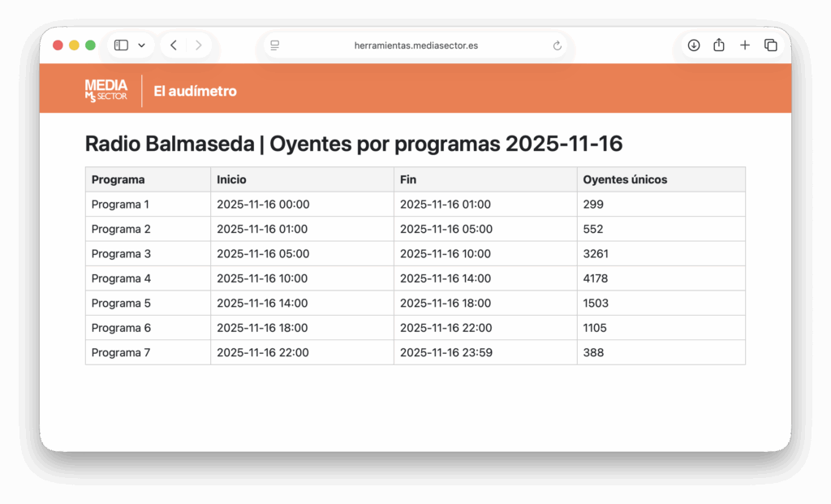This screenshot has height=504, width=831.
Task: Click the Inicio column header
Action: 231,179
